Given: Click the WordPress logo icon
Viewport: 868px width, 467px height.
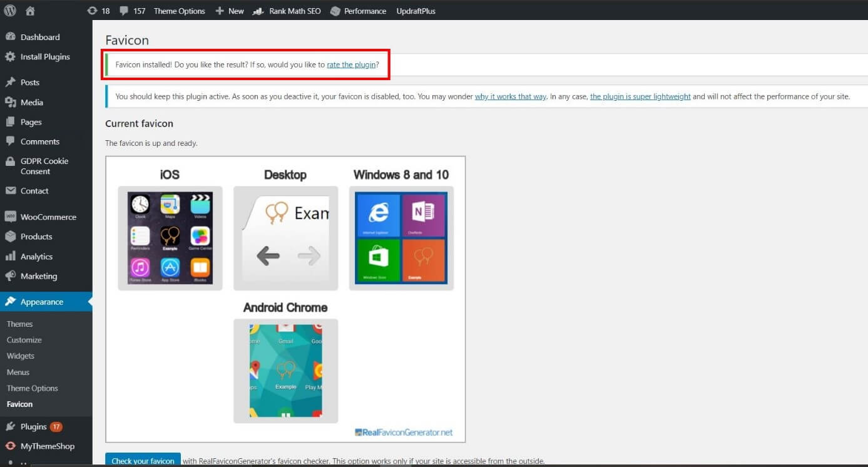Looking at the screenshot, I should click(x=10, y=11).
